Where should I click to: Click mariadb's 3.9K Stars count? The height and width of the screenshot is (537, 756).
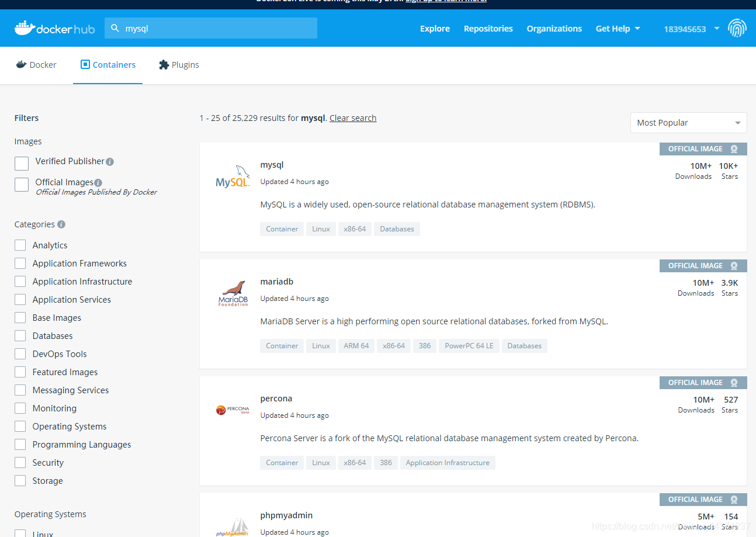(x=730, y=283)
